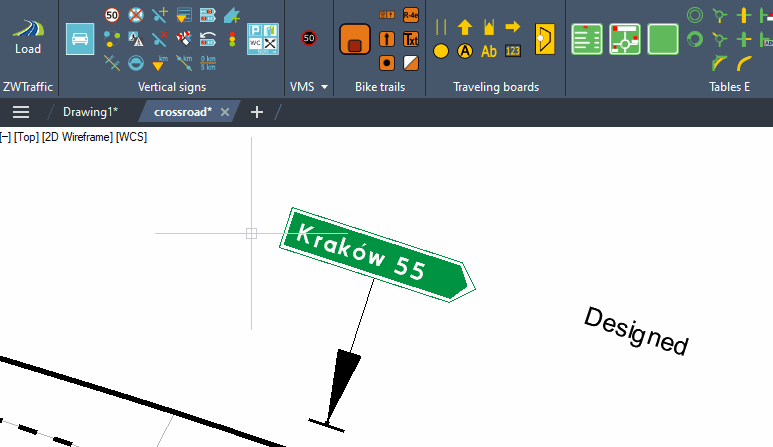Click the orange Txt bike trail icon
773x447 pixels.
tap(411, 39)
